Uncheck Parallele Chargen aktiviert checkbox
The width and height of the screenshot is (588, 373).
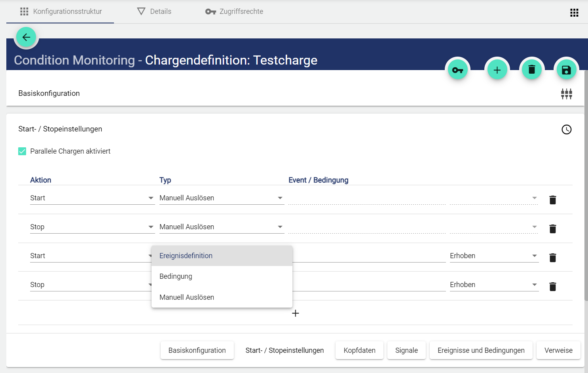point(22,151)
